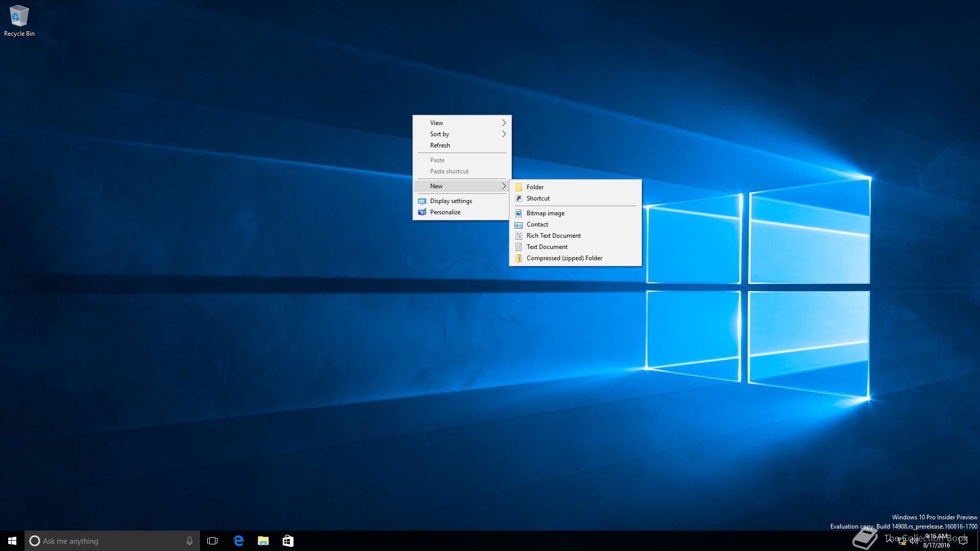Open the Action Center notification icon
This screenshot has width=980, height=551.
[963, 541]
